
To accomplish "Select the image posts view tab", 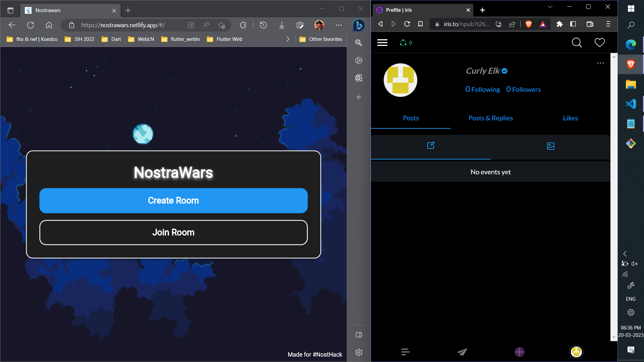I will [x=550, y=146].
